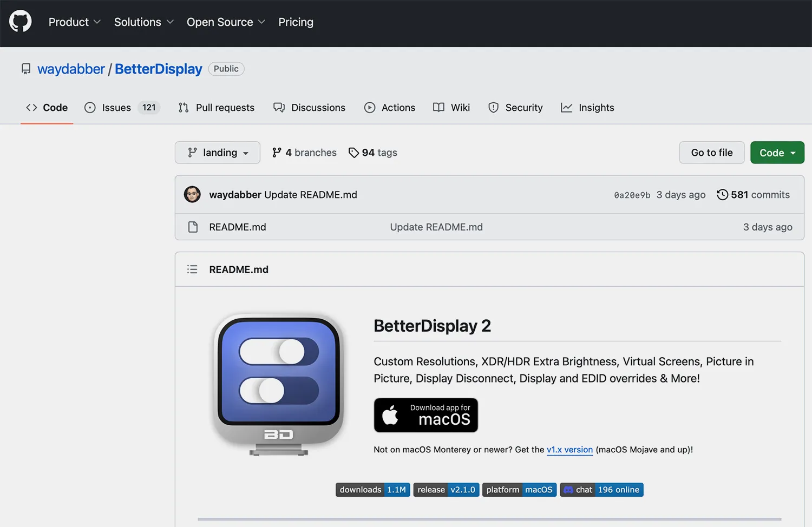Viewport: 812px width, 527px height.
Task: Click 3 days ago in README.md row
Action: [x=768, y=227]
